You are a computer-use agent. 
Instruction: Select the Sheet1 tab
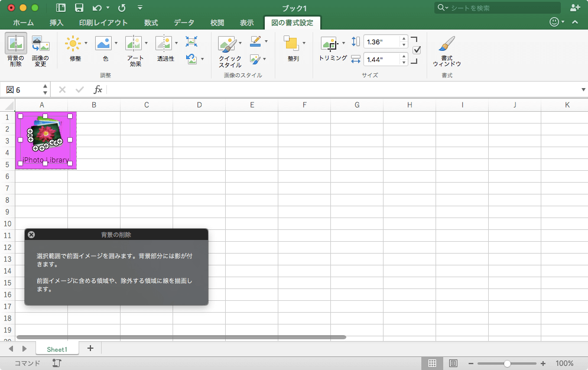tap(57, 349)
